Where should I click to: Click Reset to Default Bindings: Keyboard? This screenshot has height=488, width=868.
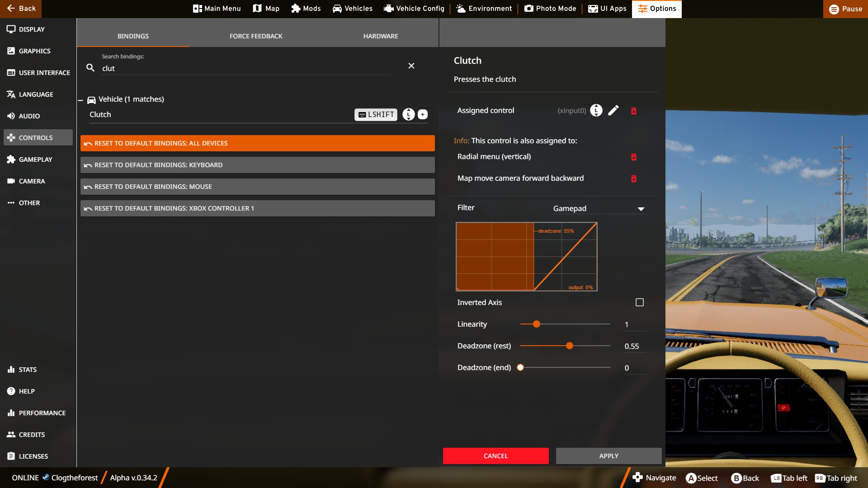click(x=257, y=165)
